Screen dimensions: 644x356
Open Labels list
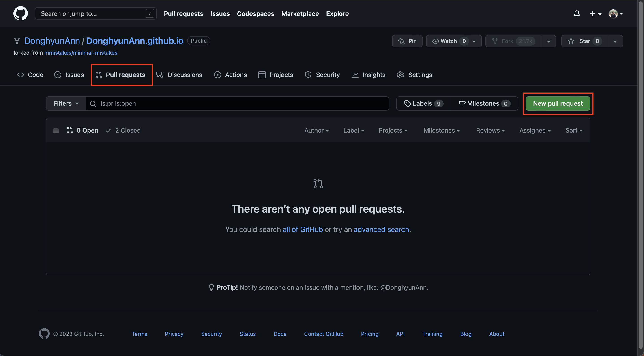pyautogui.click(x=424, y=103)
